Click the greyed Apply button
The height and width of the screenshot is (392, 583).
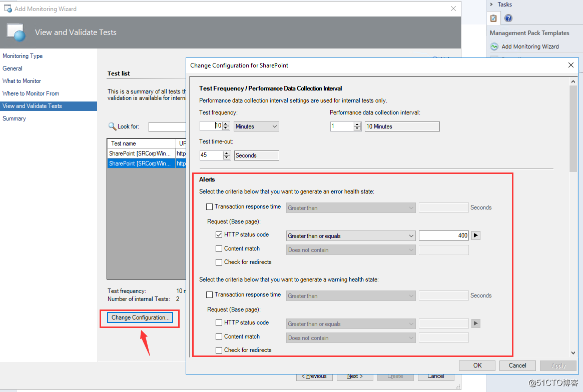pos(558,365)
